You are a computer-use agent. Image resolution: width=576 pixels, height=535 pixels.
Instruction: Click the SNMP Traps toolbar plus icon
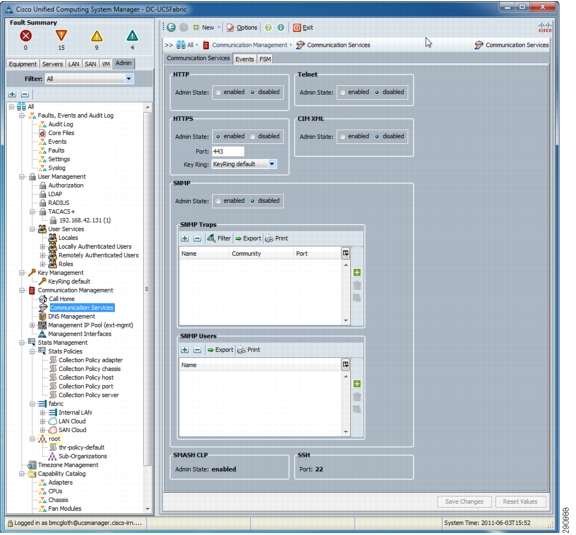185,238
